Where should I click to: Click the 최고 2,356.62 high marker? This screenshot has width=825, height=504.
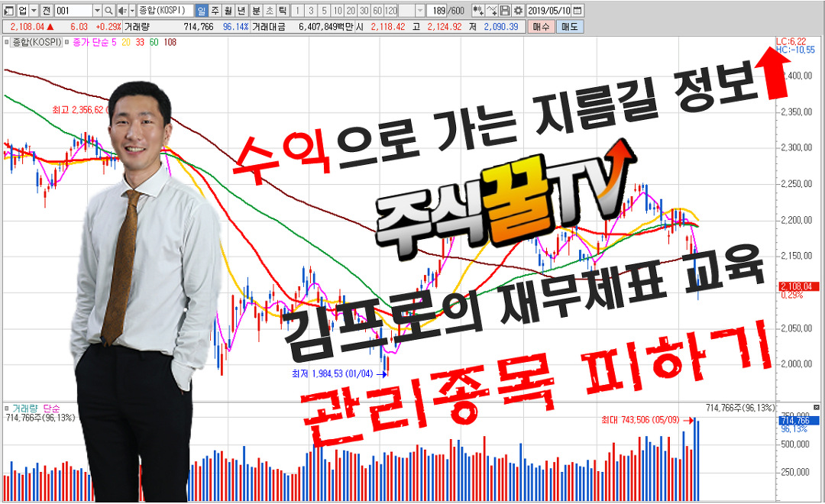point(80,110)
